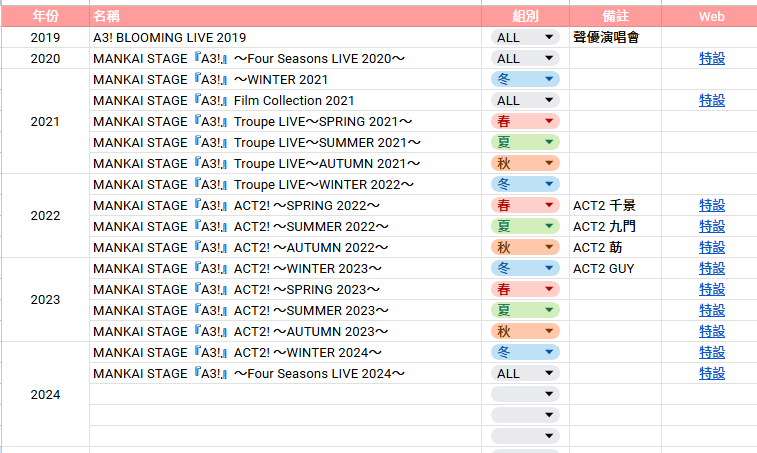Open the 特設 link for ACT2! SUMMER 2022
The height and width of the screenshot is (453, 757).
[712, 226]
